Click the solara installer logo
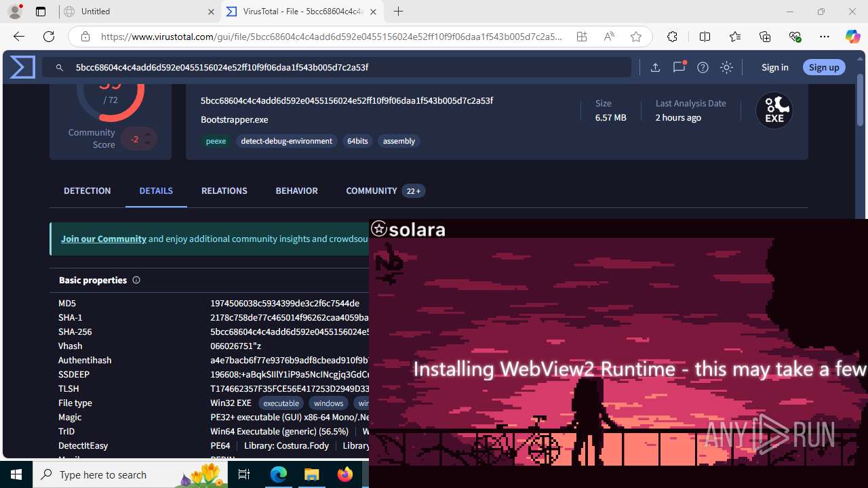 point(408,229)
